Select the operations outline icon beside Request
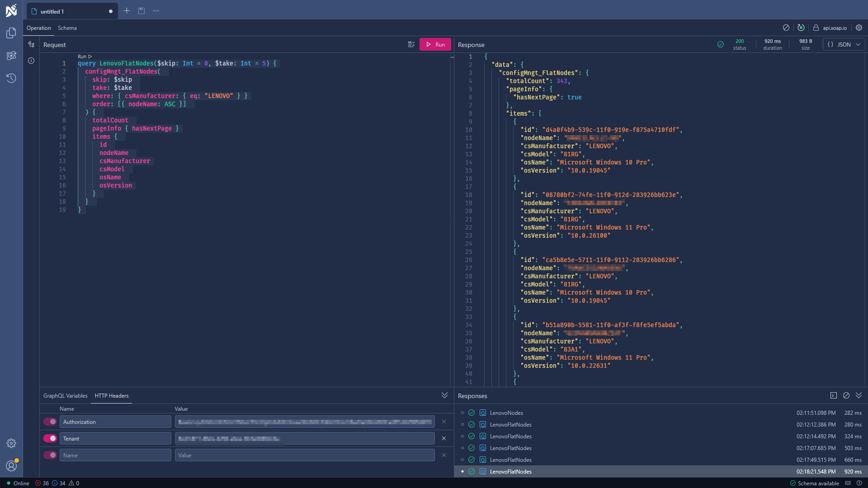The width and height of the screenshot is (868, 488). [x=411, y=44]
